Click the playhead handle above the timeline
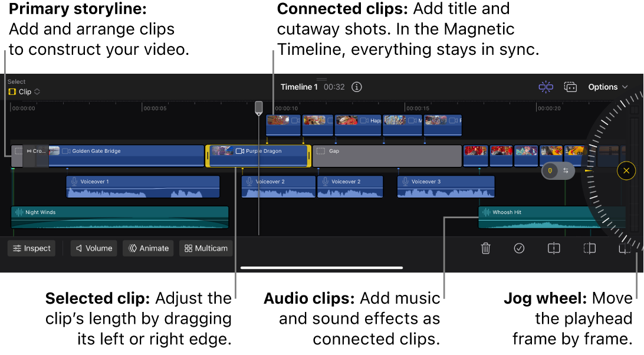Screen dimensions: 644x355 pyautogui.click(x=258, y=107)
